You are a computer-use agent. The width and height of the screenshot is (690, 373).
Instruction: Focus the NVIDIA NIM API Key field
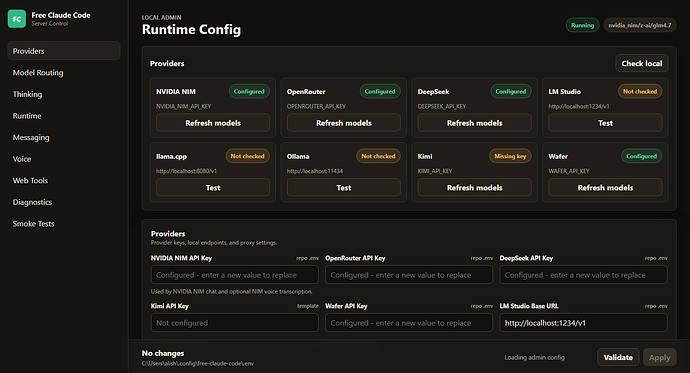[235, 275]
